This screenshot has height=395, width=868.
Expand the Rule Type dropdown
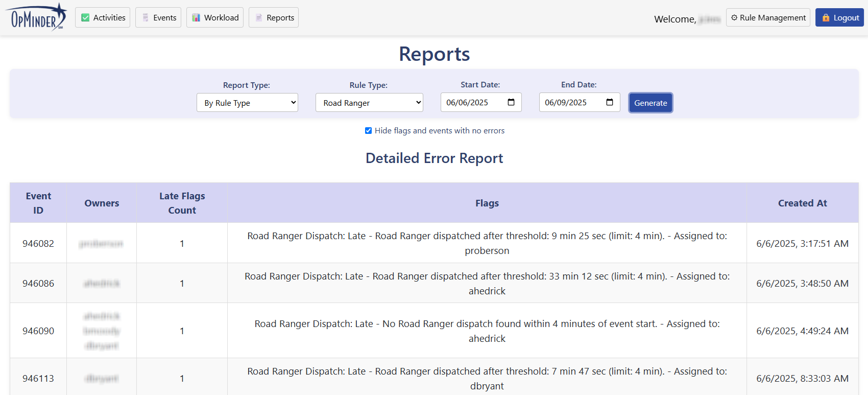pyautogui.click(x=369, y=103)
